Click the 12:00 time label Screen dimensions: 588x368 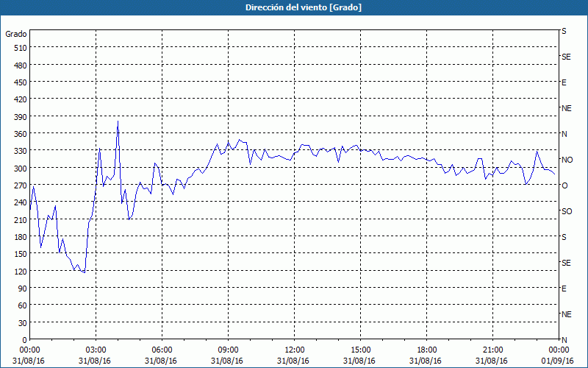[x=295, y=350]
